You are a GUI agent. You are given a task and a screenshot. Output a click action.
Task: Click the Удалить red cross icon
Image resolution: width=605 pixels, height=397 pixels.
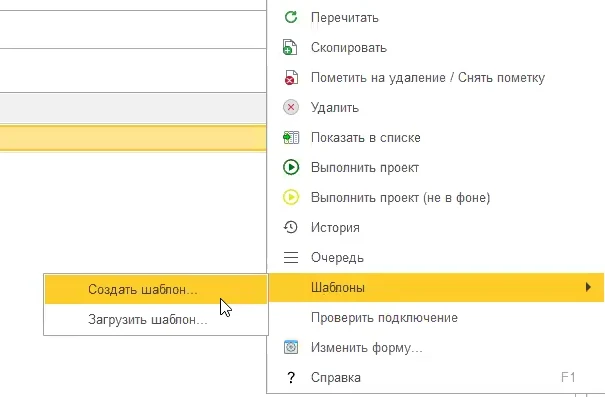[291, 107]
